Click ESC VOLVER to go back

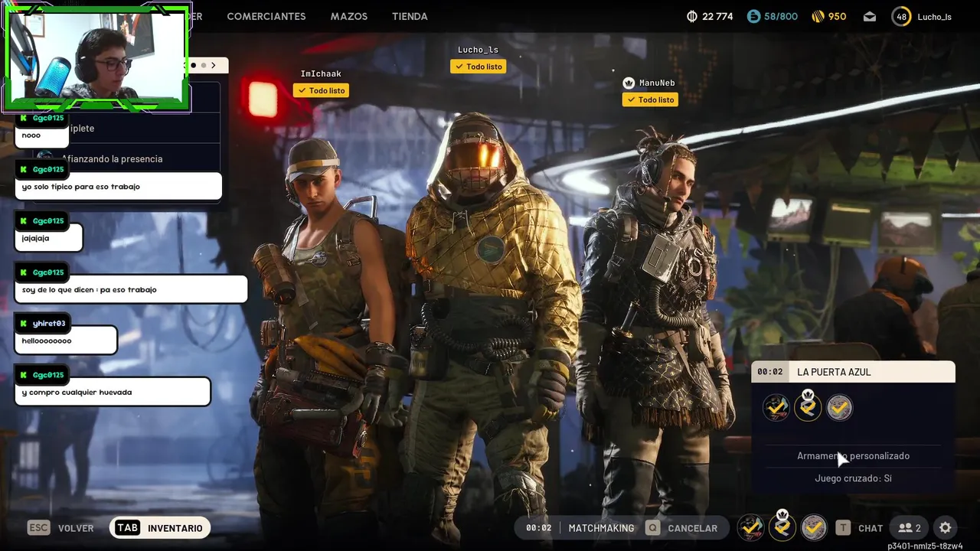[x=60, y=528]
